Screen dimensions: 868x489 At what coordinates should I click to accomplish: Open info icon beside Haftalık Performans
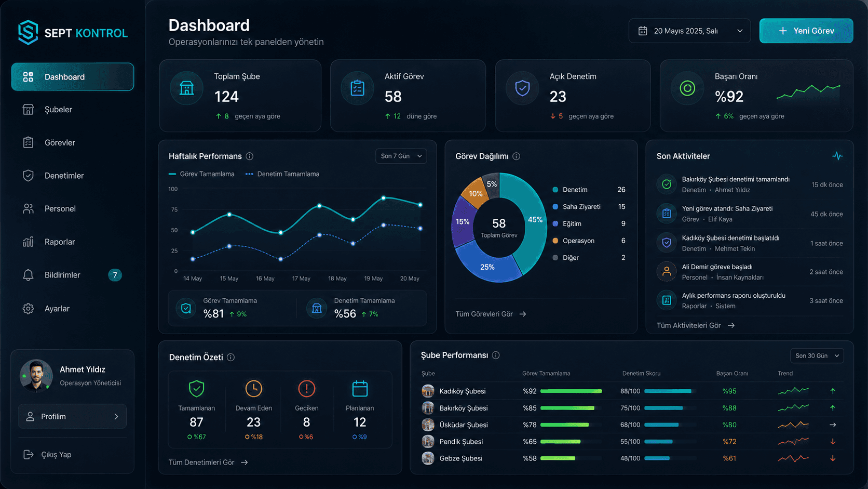pyautogui.click(x=250, y=156)
